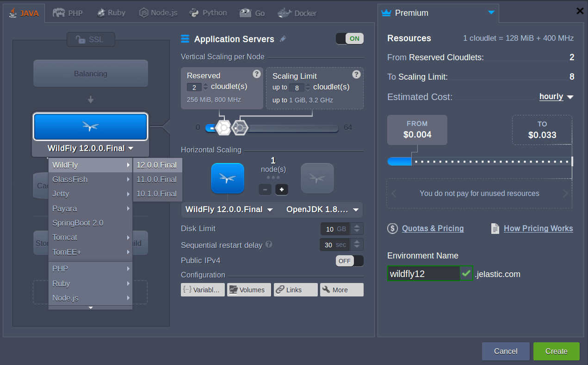
Task: Click the greyed-out WildFly node icon
Action: [x=317, y=178]
